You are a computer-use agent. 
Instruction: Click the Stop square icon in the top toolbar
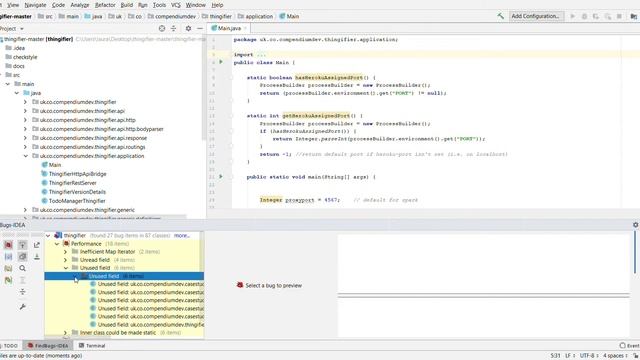click(619, 16)
